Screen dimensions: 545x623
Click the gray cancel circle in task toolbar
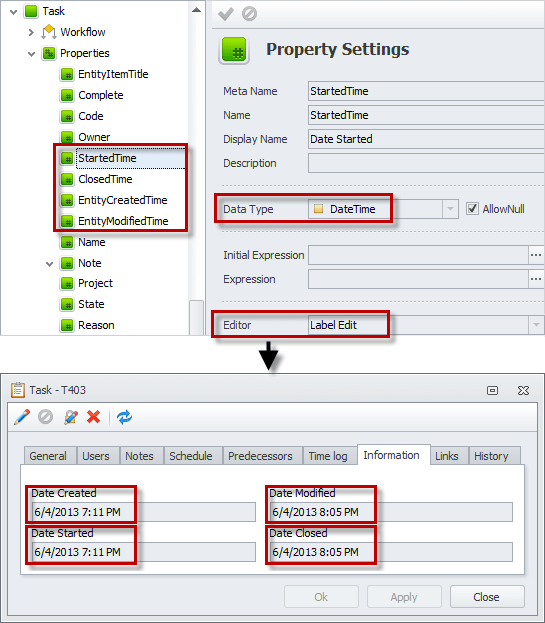[x=45, y=417]
